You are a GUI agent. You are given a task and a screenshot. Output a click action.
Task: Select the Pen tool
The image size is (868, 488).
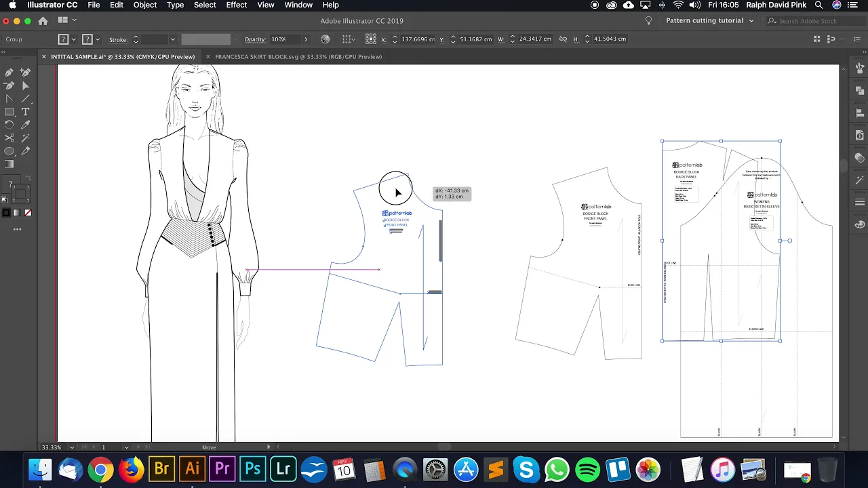(9, 73)
